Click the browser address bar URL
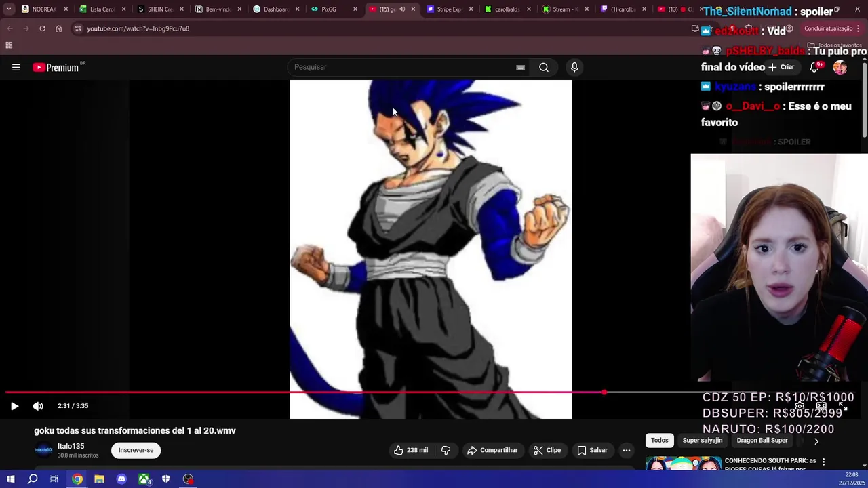This screenshot has width=868, height=488. (x=138, y=28)
